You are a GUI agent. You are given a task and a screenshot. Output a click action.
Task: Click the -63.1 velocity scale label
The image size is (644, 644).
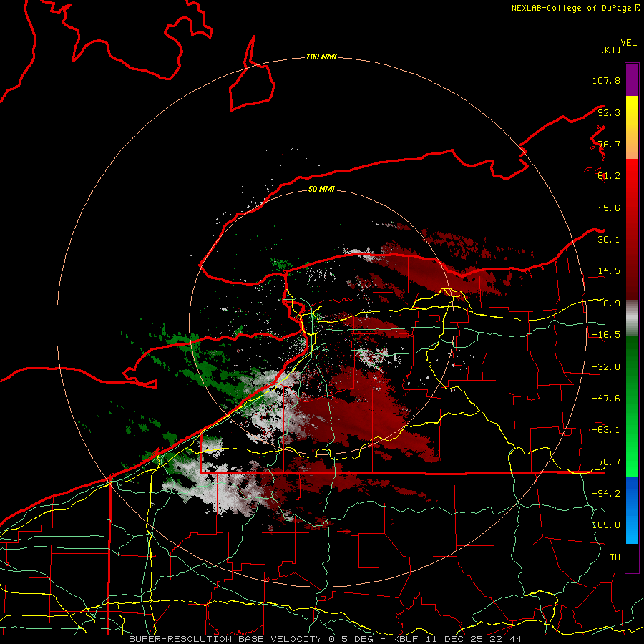(606, 430)
